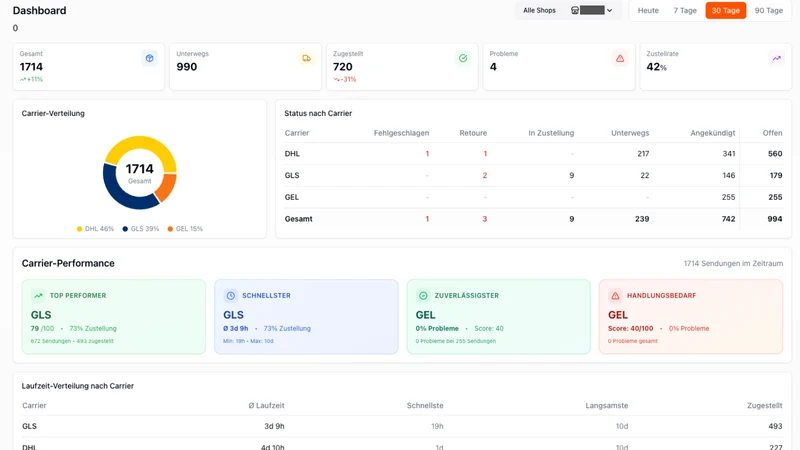The height and width of the screenshot is (450, 800).
Task: Click the dark blue GLS legend dot
Action: pyautogui.click(x=125, y=229)
